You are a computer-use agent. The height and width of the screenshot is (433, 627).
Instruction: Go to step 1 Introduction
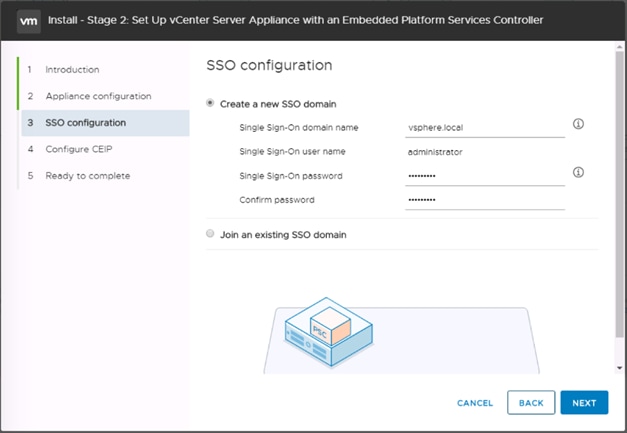coord(72,70)
